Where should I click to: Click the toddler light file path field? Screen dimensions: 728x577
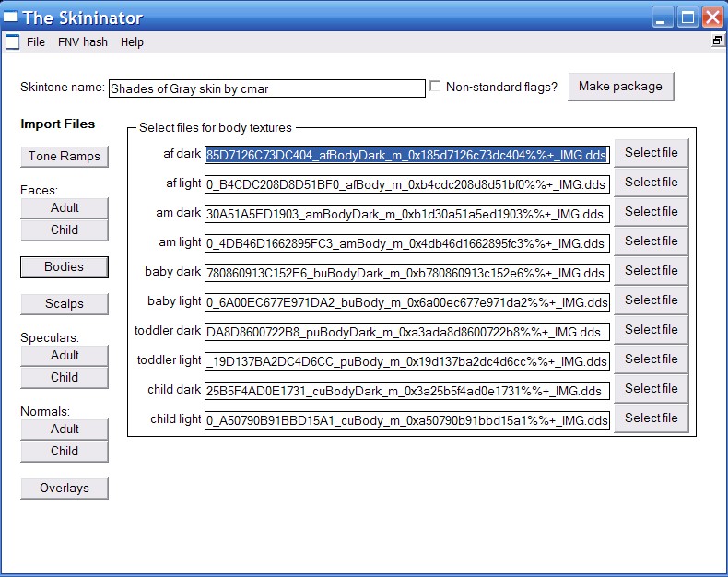point(407,361)
